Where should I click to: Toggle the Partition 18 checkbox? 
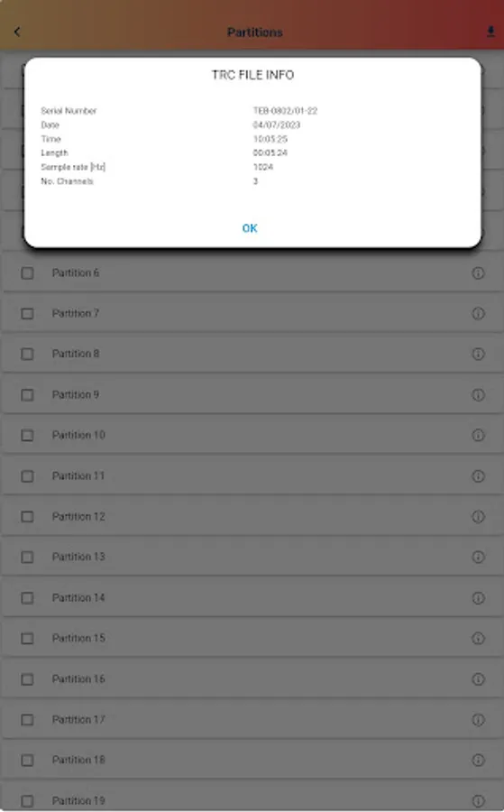27,761
